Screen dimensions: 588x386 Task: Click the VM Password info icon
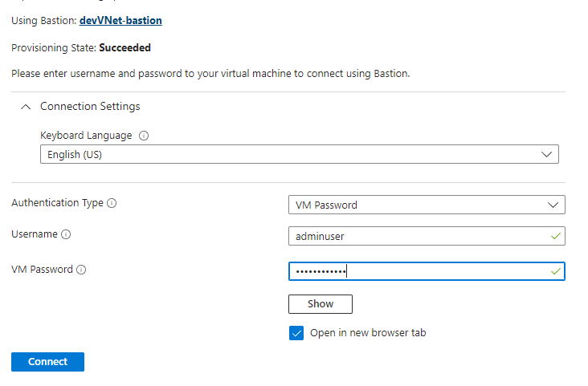[x=81, y=270]
